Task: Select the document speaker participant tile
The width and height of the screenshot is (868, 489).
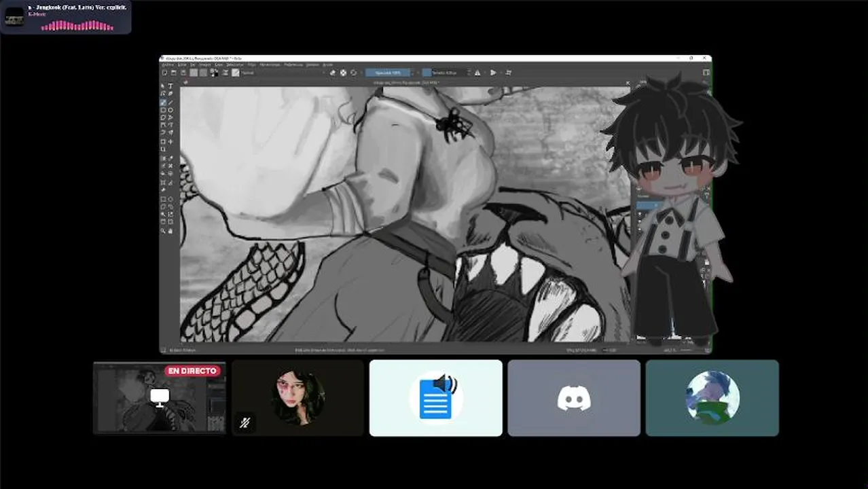Action: [436, 398]
